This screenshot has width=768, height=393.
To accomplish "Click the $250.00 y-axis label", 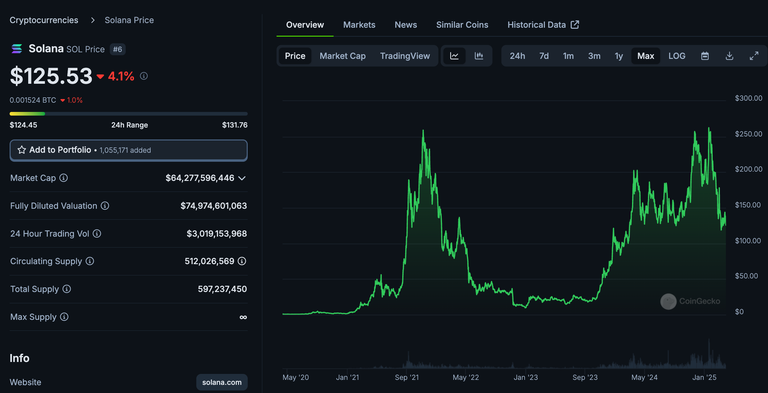I will point(748,134).
